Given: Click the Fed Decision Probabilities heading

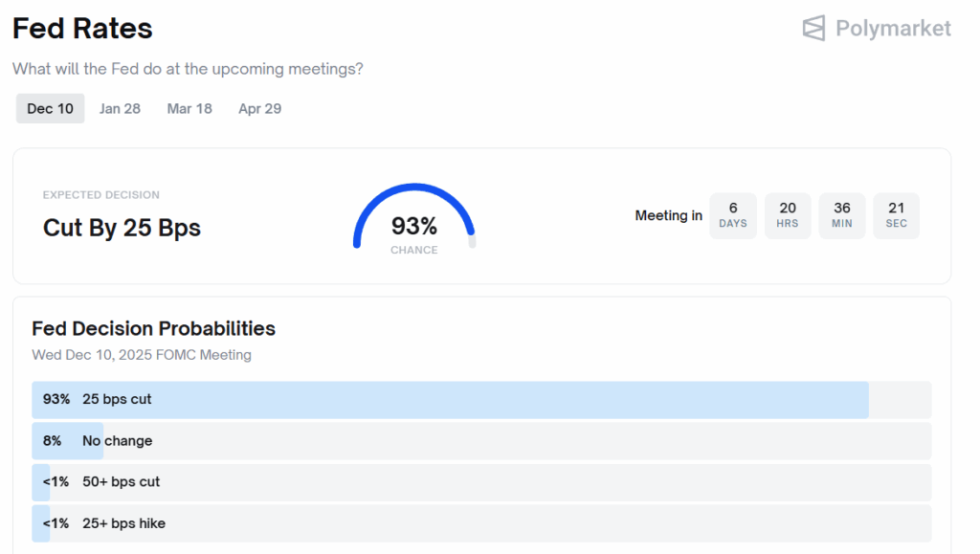Looking at the screenshot, I should pyautogui.click(x=153, y=329).
